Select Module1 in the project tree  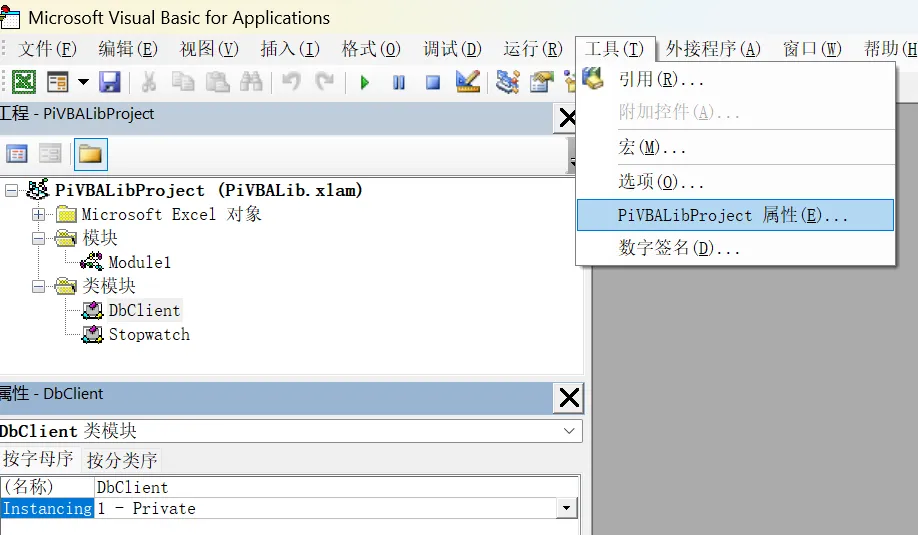tap(139, 262)
